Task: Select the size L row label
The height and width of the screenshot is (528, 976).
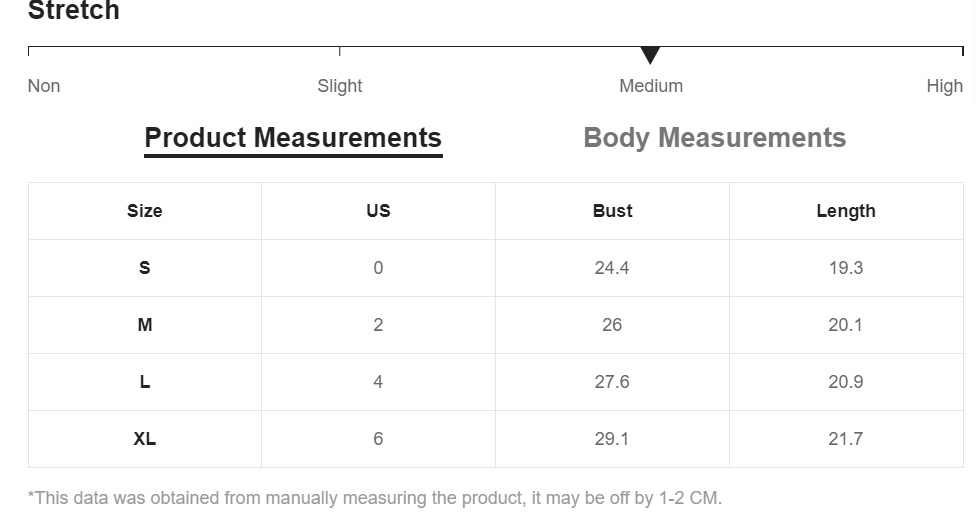Action: point(144,382)
